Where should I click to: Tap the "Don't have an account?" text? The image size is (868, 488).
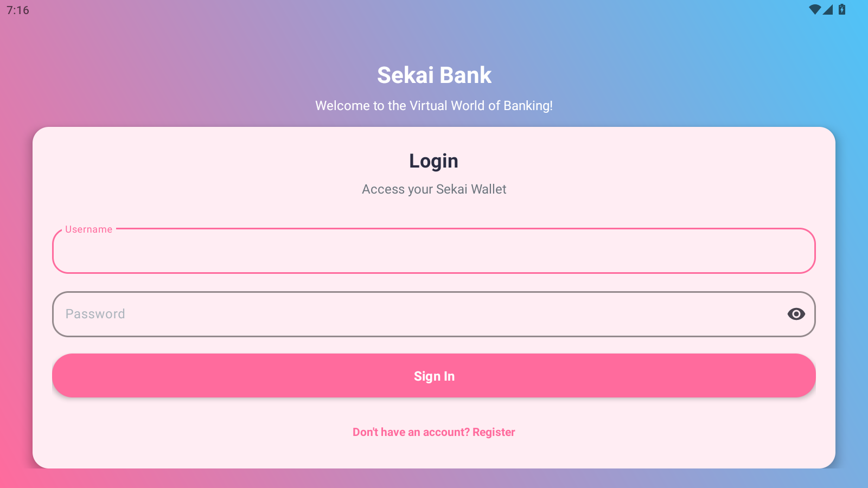point(411,432)
